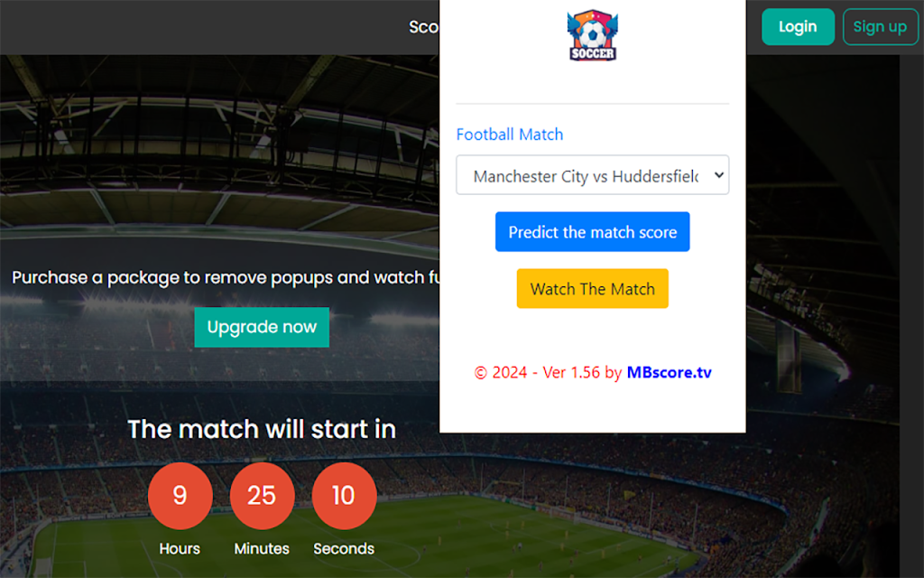Click the Upgrade now button
The image size is (924, 578).
pyautogui.click(x=262, y=327)
